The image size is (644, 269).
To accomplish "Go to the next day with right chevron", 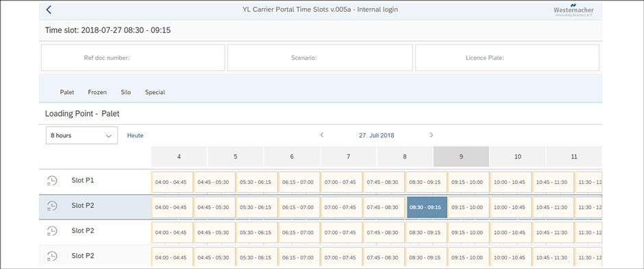I will pyautogui.click(x=431, y=135).
